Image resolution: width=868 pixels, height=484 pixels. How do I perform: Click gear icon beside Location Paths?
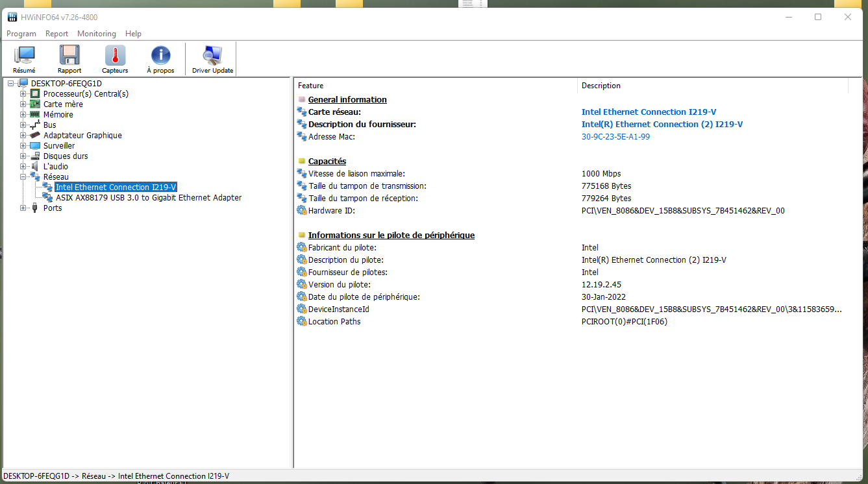click(301, 321)
